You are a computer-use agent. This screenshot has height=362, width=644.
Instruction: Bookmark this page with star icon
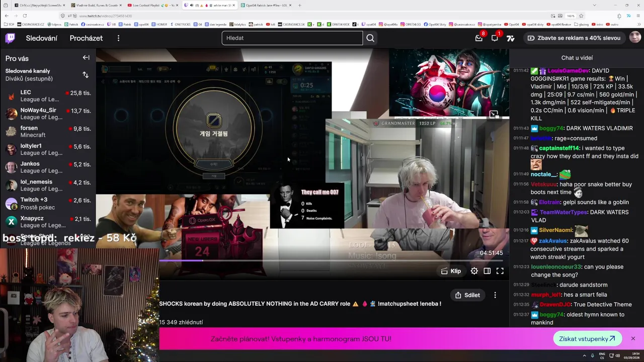(581, 16)
